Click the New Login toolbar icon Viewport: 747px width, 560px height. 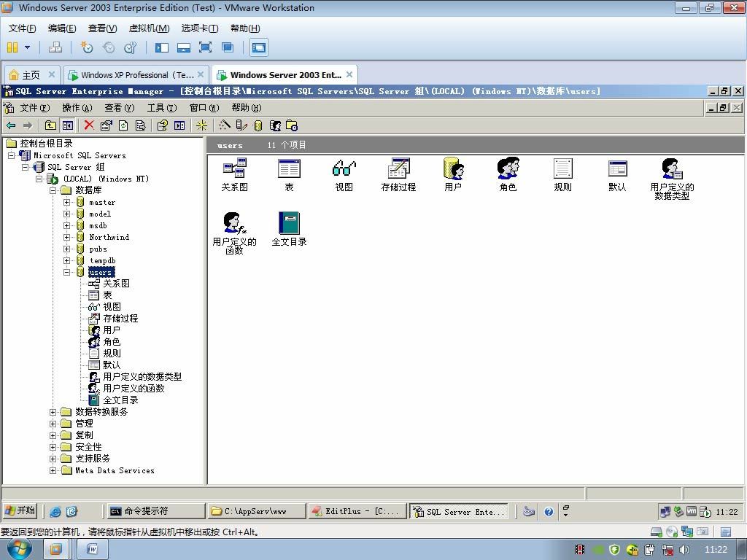tap(275, 125)
